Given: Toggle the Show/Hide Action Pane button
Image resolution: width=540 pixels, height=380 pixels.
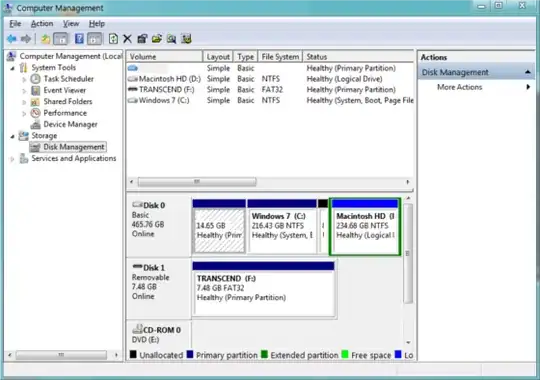Looking at the screenshot, I should click(x=94, y=39).
